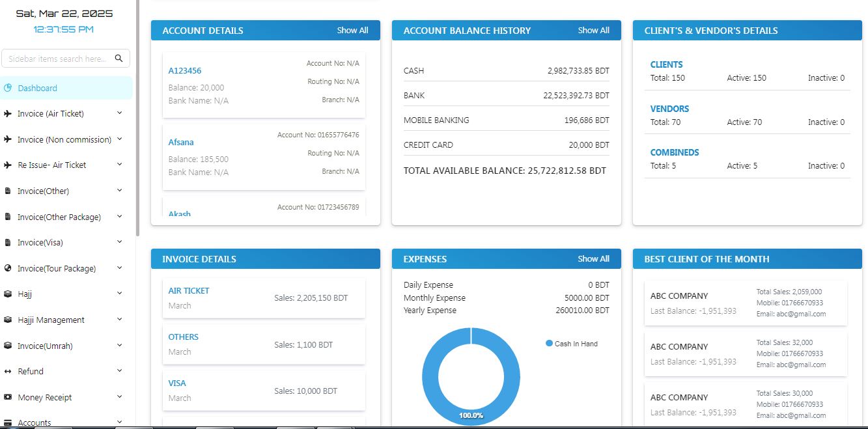The height and width of the screenshot is (429, 868).
Task: Click the document icon beside Invoice(Other)
Action: 8,191
